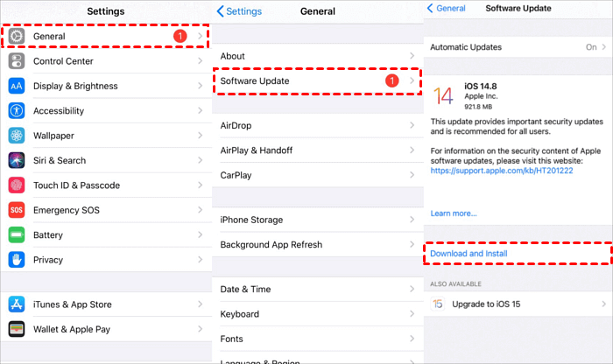Tap the Display & Brightness icon
This screenshot has width=613, height=364.
click(17, 86)
